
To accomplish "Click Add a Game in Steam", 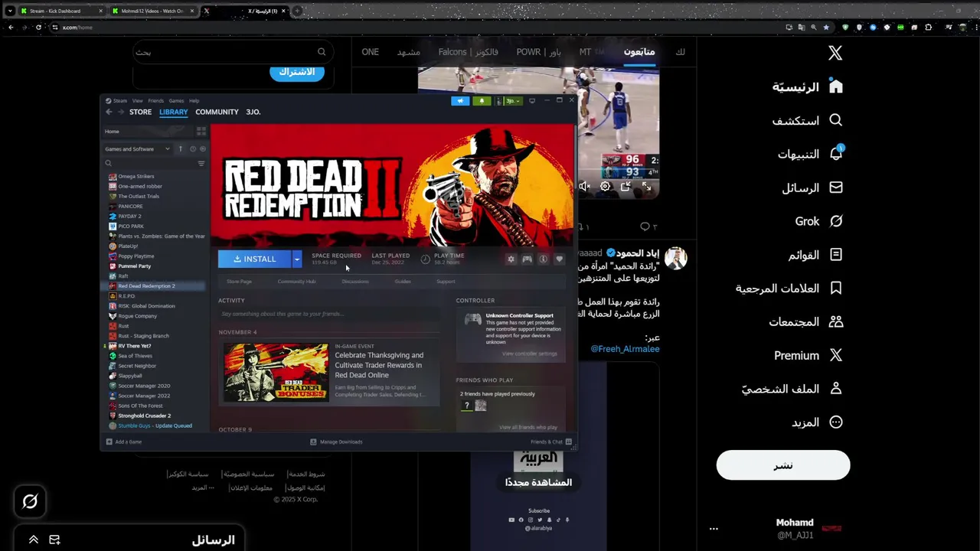I will click(124, 442).
